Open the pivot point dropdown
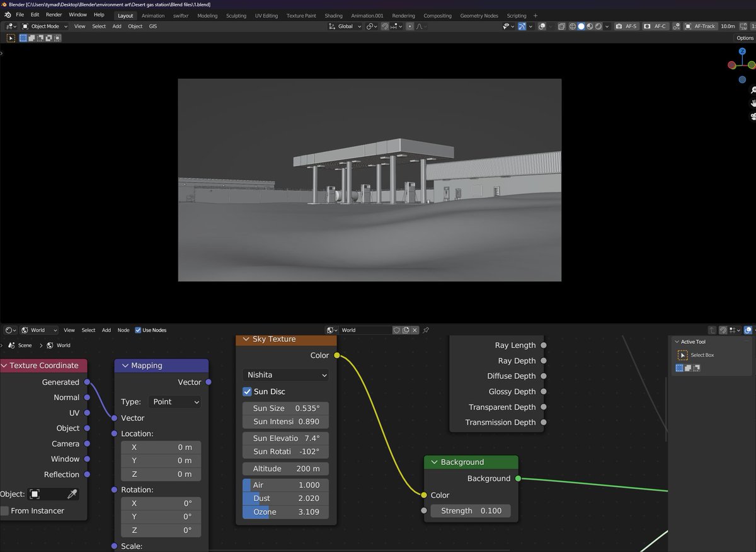756x552 pixels. (x=372, y=26)
